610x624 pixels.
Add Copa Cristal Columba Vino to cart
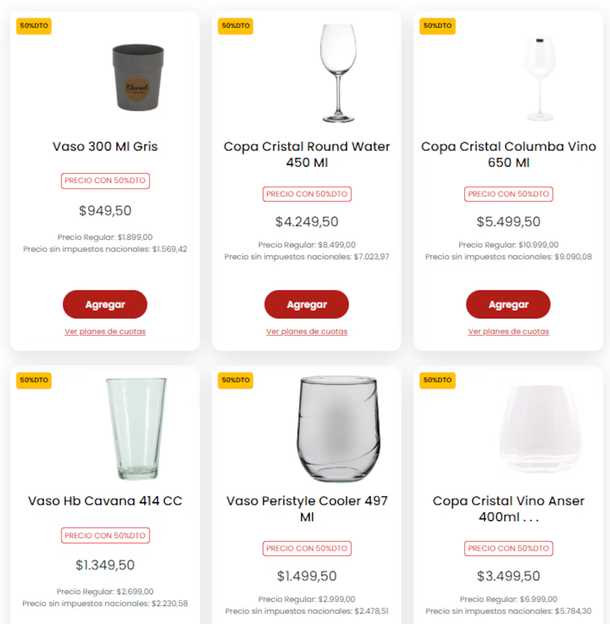tap(508, 304)
